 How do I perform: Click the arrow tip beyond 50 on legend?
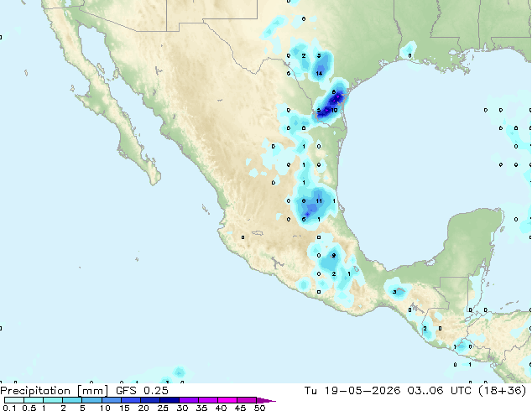[266, 400]
